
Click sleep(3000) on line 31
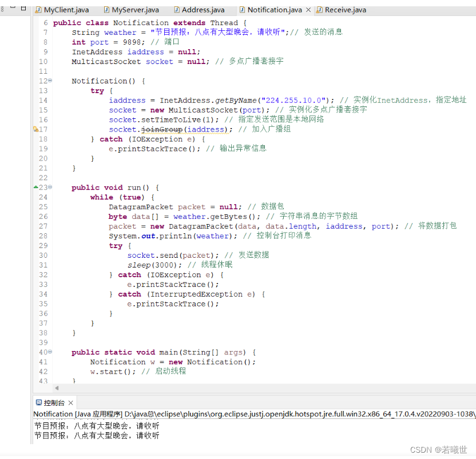point(152,265)
